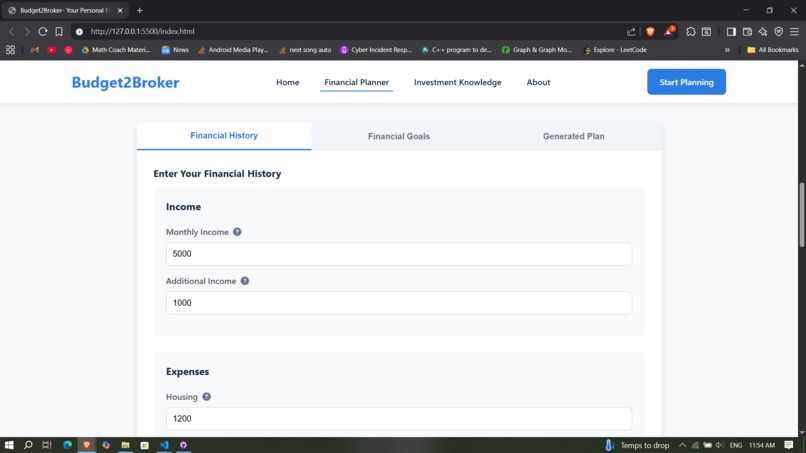The width and height of the screenshot is (806, 453).
Task: Open the 11:54 AM clock in taskbar
Action: (762, 445)
